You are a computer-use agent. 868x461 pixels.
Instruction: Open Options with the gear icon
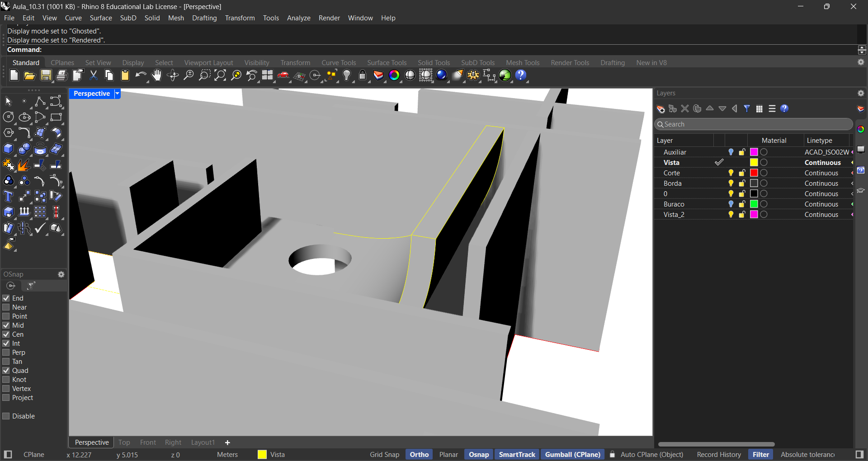473,75
